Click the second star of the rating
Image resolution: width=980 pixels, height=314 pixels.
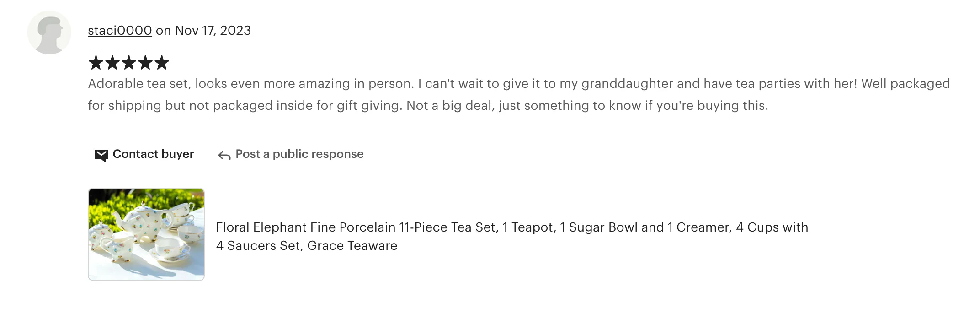pyautogui.click(x=112, y=63)
